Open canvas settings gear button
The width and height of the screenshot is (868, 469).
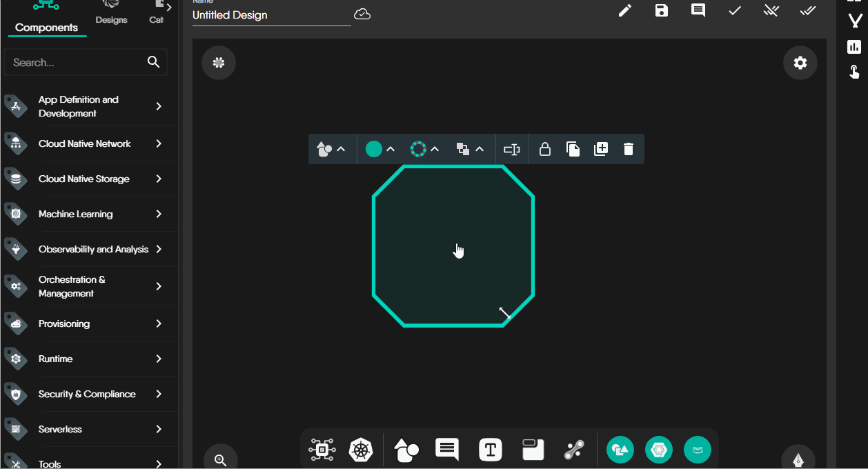[800, 63]
